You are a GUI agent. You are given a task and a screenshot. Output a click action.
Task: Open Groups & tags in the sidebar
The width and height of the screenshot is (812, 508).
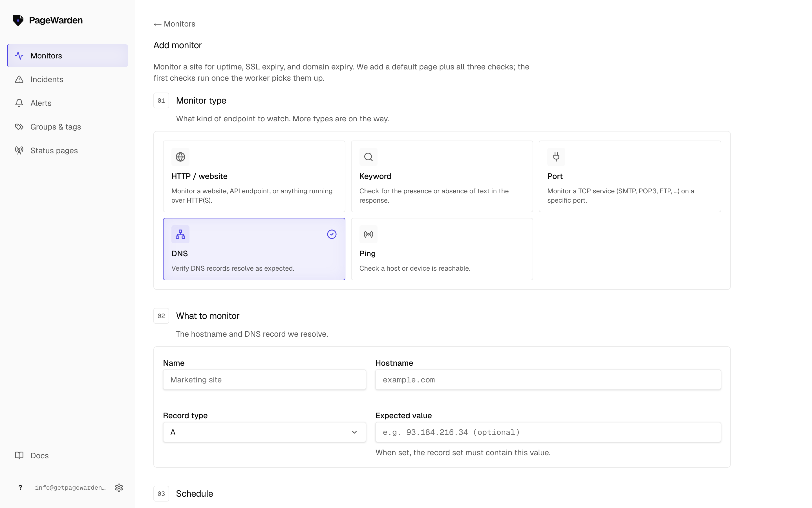[67, 127]
